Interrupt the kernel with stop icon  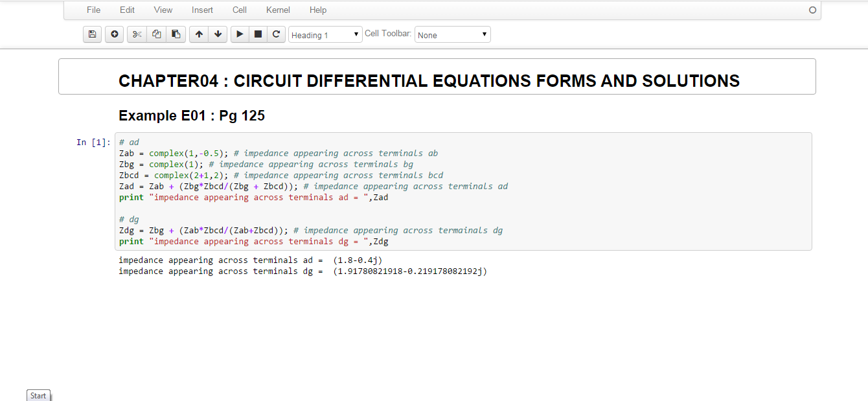258,34
